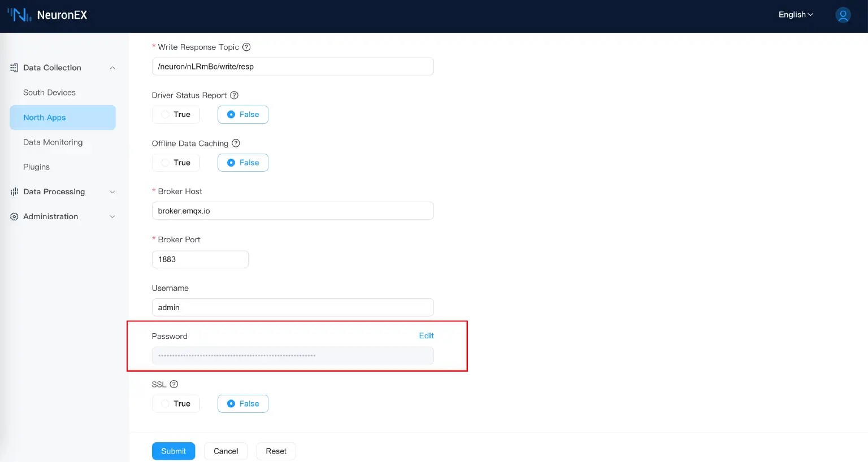Click the Edit link beside Password

pyautogui.click(x=426, y=335)
